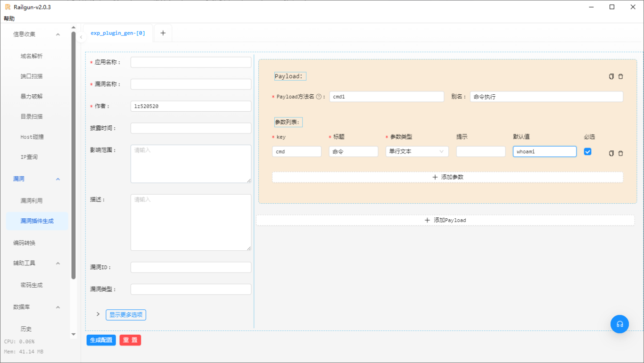
Task: Focus the 应用名称 input field
Action: pos(190,62)
